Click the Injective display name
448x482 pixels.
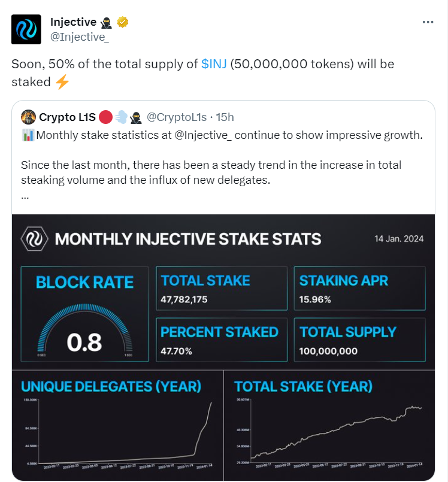(73, 22)
